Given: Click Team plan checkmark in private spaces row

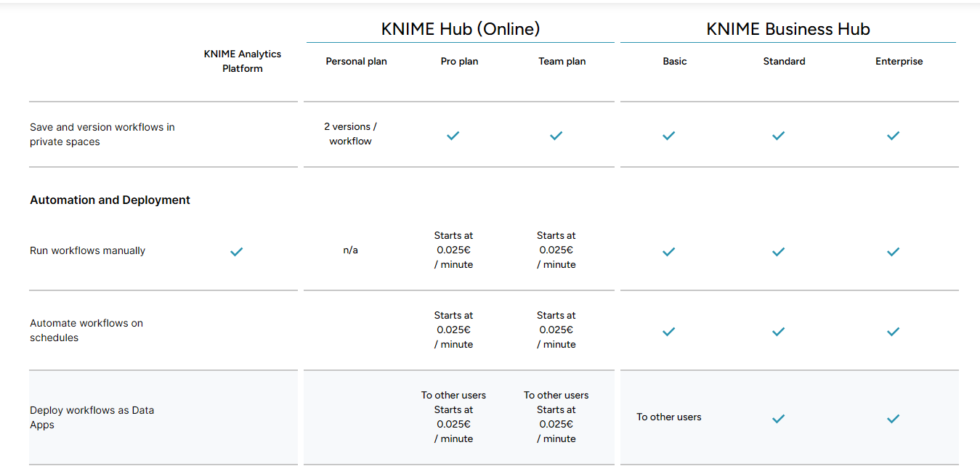Looking at the screenshot, I should coord(556,136).
